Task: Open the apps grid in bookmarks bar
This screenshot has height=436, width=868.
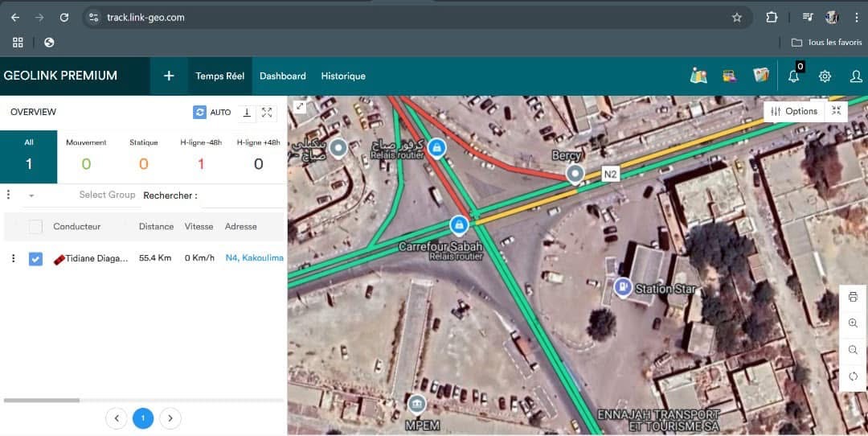Action: tap(18, 42)
